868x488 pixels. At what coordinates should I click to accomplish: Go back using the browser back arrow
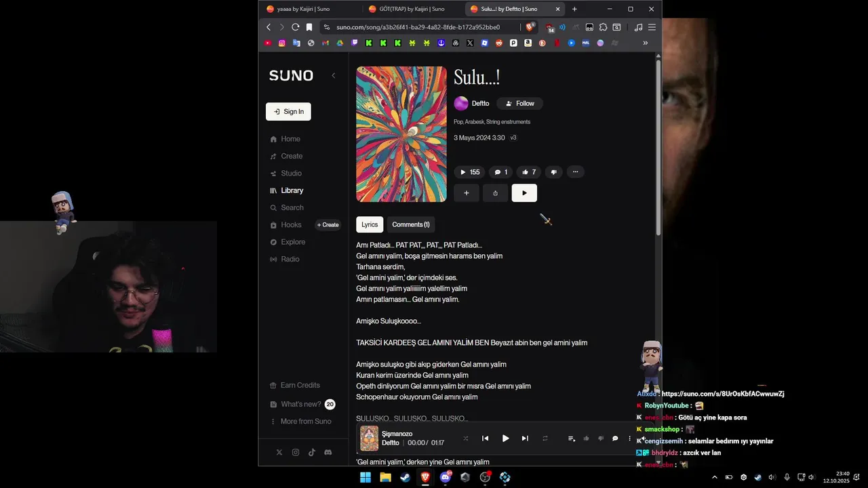(x=269, y=27)
